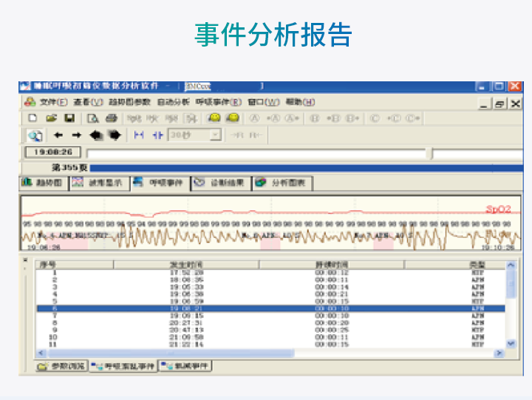The image size is (532, 400).
Task: Select event row number 3
Action: click(x=270, y=287)
